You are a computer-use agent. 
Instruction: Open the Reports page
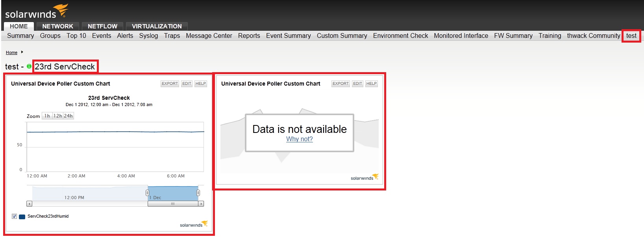[249, 35]
